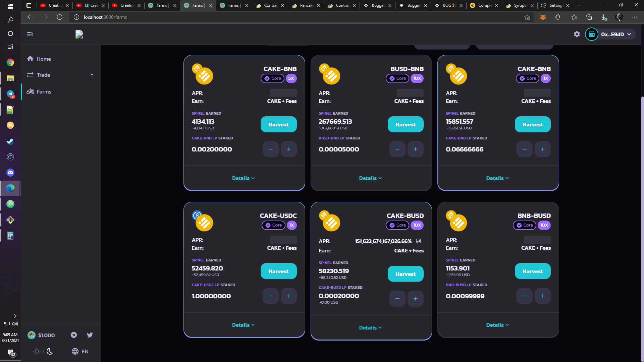This screenshot has width=644, height=362.
Task: Open the settings gear icon
Action: [x=577, y=34]
